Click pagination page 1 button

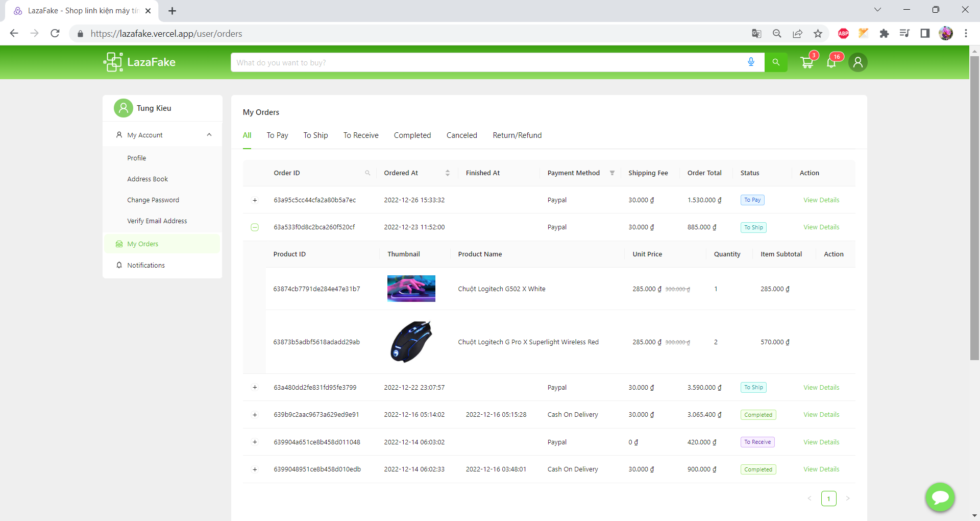(829, 499)
